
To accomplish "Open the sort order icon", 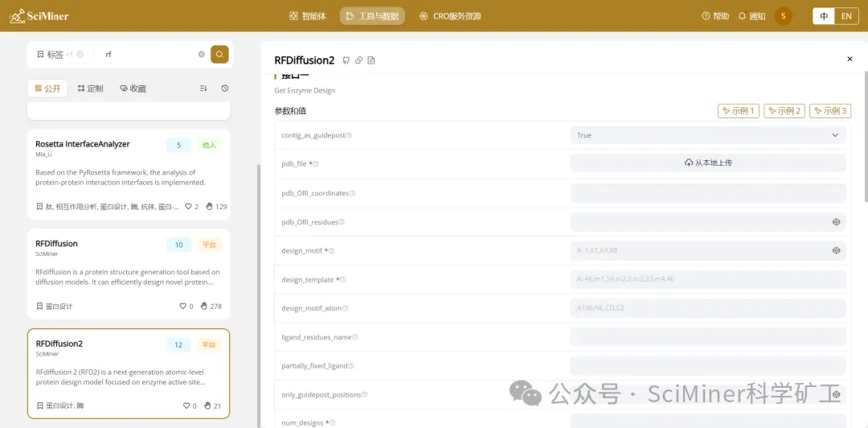I will point(203,88).
